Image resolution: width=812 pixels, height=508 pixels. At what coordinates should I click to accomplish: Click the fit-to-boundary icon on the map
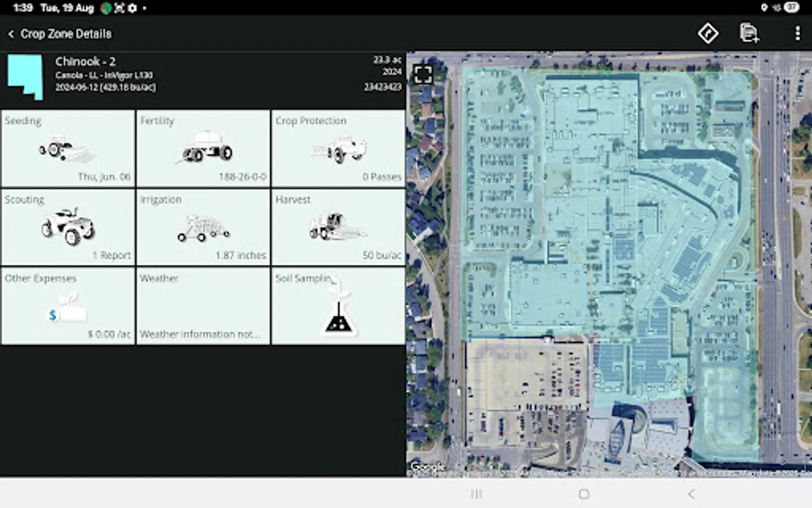point(423,74)
